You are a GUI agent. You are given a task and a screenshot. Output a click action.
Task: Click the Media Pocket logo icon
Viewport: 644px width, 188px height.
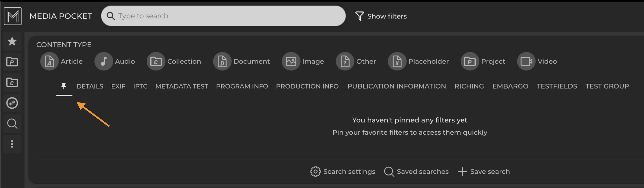point(13,16)
